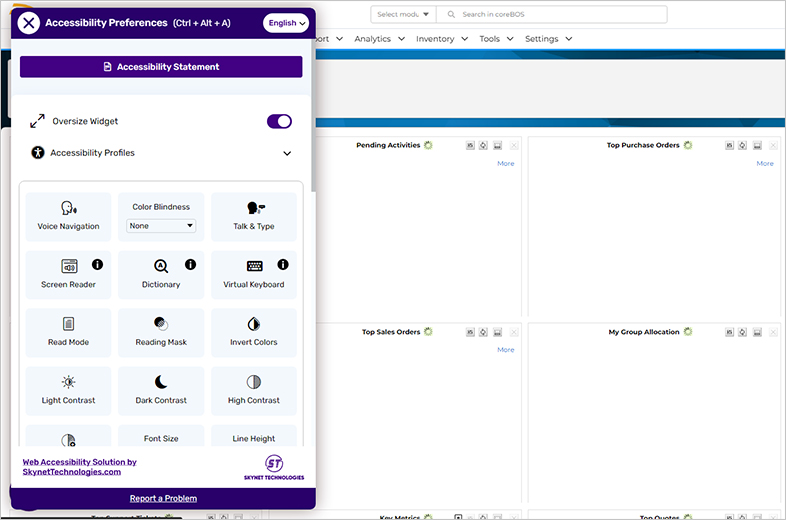Click More in Top Sales Orders widget
The height and width of the screenshot is (520, 786).
505,350
